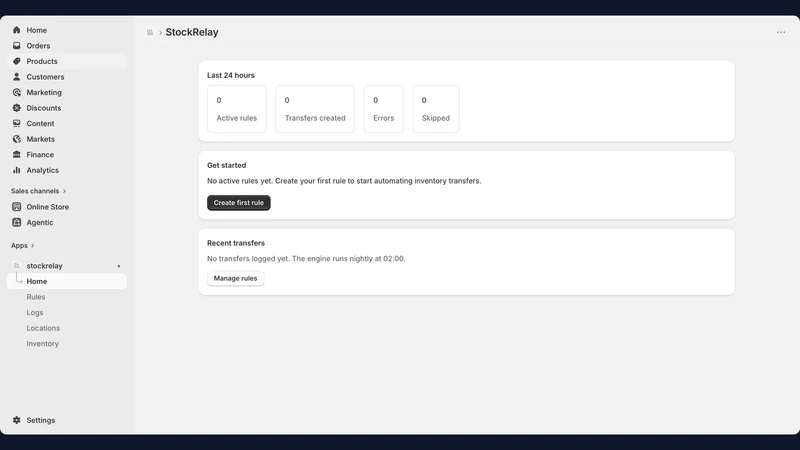Click the Online Store icon
The image size is (800, 450).
pyautogui.click(x=16, y=207)
